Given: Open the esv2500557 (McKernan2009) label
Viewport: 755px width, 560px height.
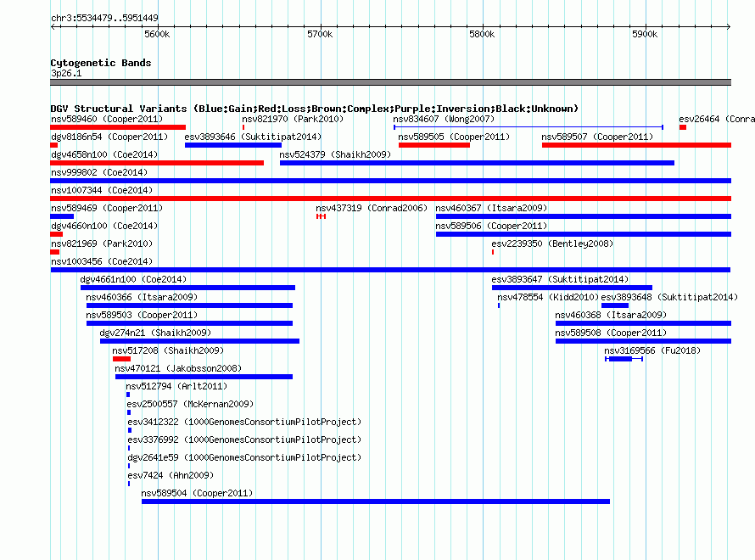Looking at the screenshot, I should pyautogui.click(x=190, y=404).
